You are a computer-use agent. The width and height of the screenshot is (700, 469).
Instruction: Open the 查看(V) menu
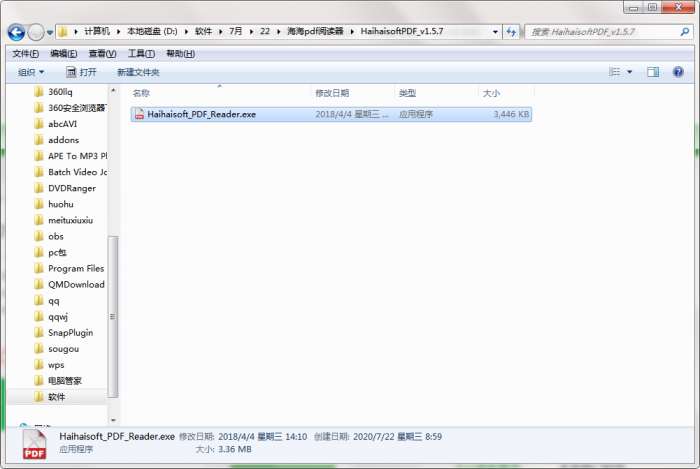coord(102,54)
